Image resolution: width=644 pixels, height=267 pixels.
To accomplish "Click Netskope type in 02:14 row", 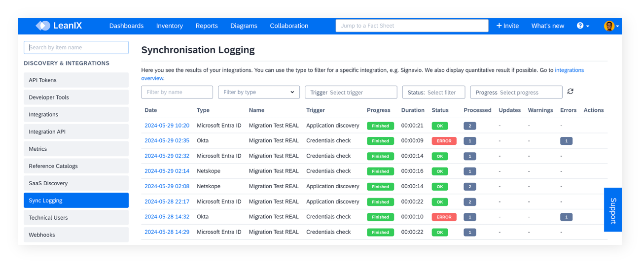I will click(209, 171).
